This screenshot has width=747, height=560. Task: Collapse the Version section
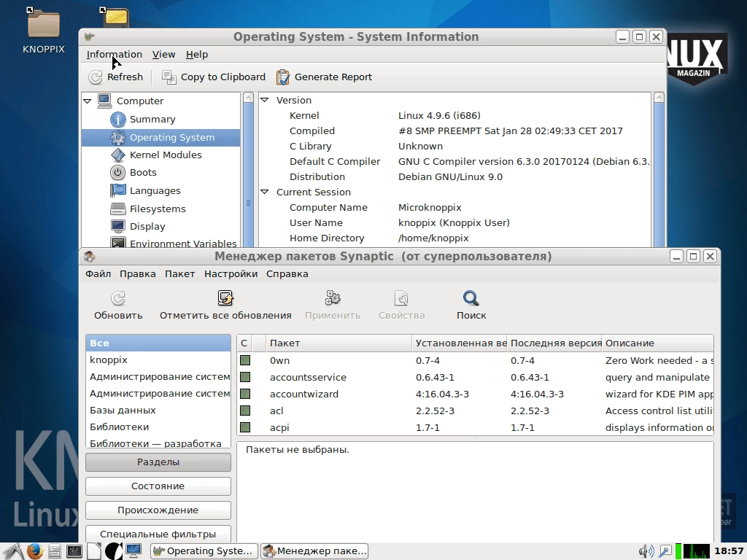click(264, 100)
